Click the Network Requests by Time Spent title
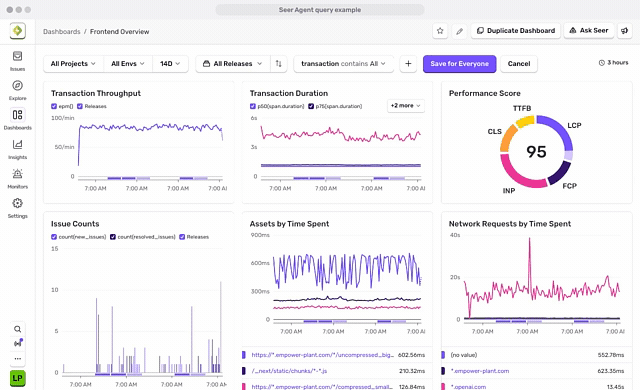 click(510, 224)
